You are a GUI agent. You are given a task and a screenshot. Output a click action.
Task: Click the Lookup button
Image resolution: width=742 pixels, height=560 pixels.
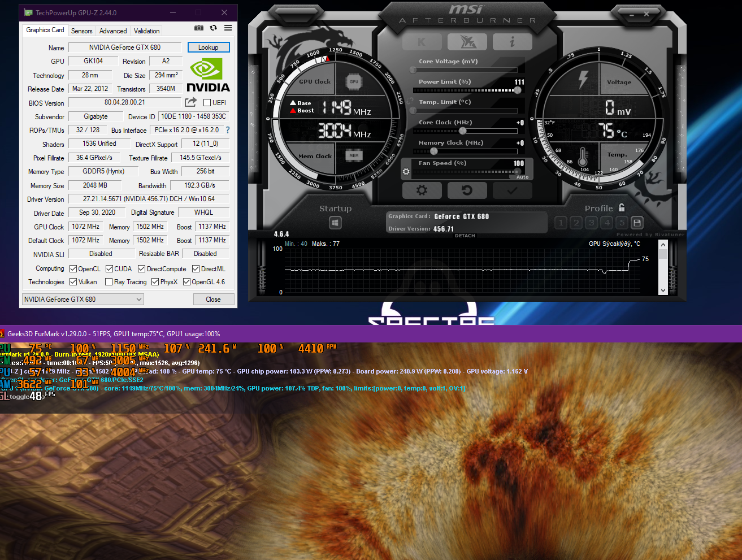click(208, 47)
